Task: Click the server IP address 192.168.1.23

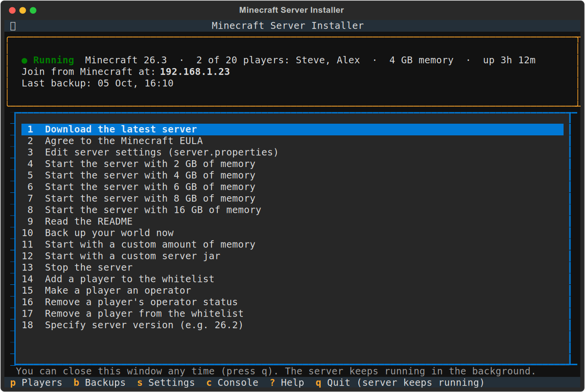Action: 195,72
